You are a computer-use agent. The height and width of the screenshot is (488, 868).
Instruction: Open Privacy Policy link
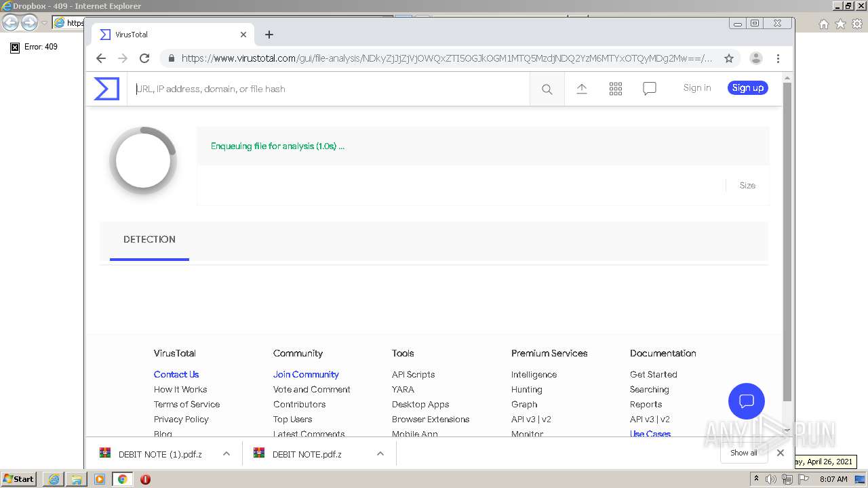(181, 420)
